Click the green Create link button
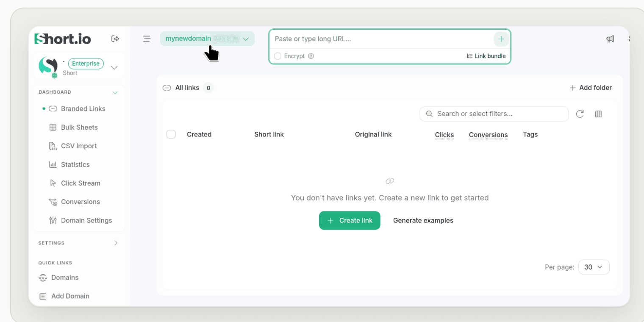Screen dimensions: 644x322 (x=350, y=220)
